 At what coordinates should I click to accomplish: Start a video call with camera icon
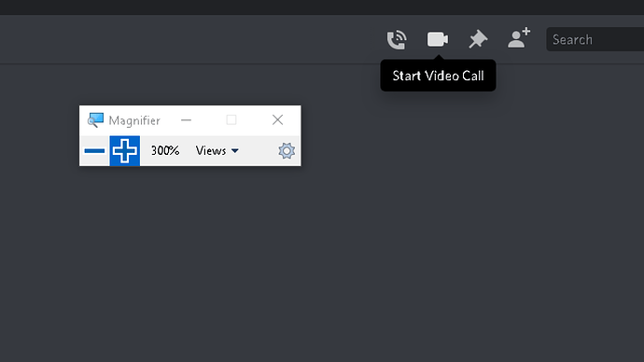click(x=438, y=39)
